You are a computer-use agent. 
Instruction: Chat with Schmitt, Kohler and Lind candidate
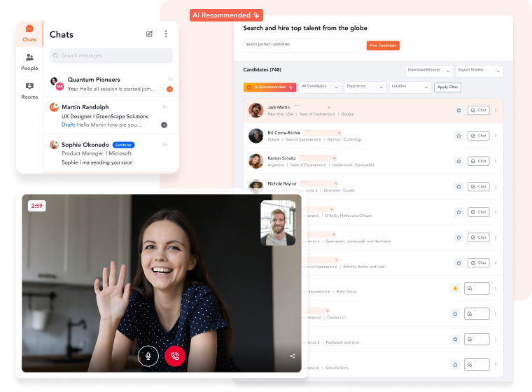(x=478, y=263)
